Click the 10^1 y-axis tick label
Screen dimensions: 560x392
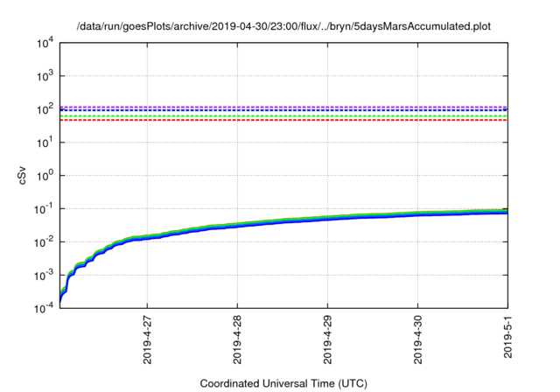click(45, 143)
